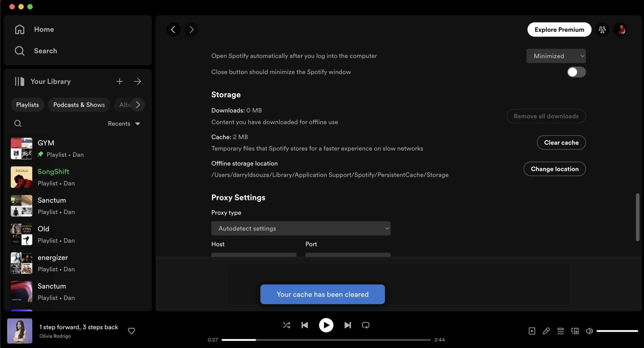Image resolution: width=644 pixels, height=348 pixels.
Task: Skip to the next track
Action: point(347,325)
